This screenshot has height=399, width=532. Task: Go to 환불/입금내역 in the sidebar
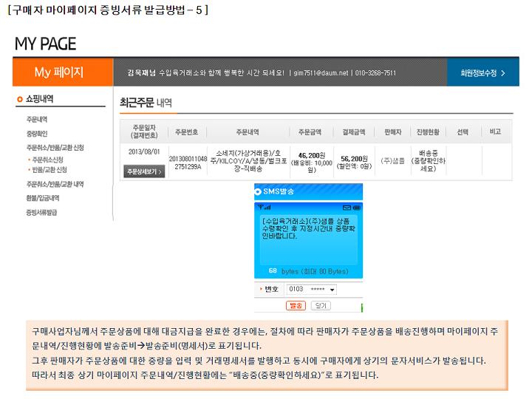(x=43, y=198)
